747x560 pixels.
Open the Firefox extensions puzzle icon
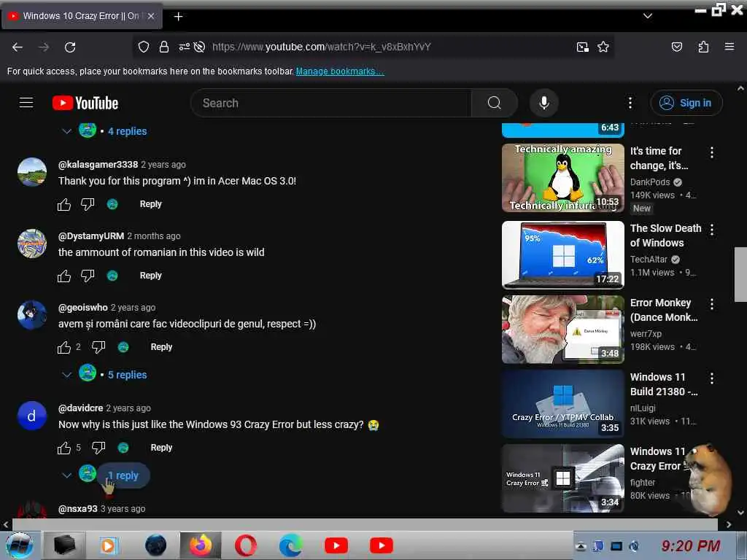[703, 47]
